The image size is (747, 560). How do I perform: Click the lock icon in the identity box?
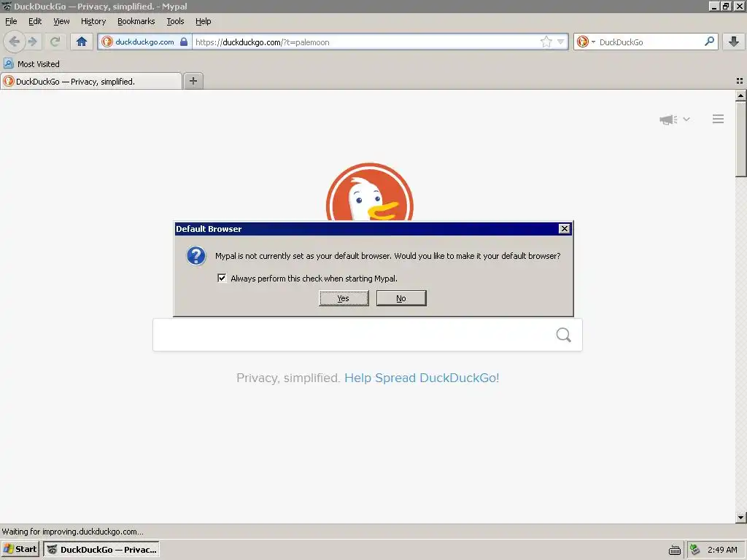[184, 42]
